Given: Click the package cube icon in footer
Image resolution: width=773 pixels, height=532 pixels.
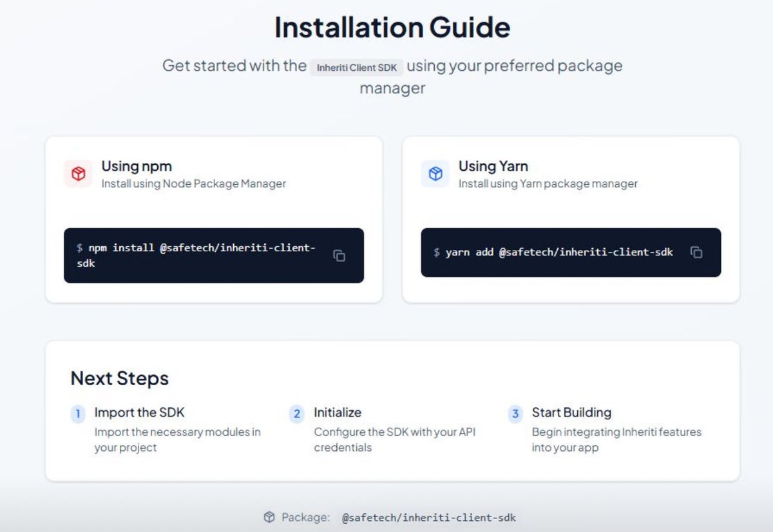Looking at the screenshot, I should [x=269, y=517].
